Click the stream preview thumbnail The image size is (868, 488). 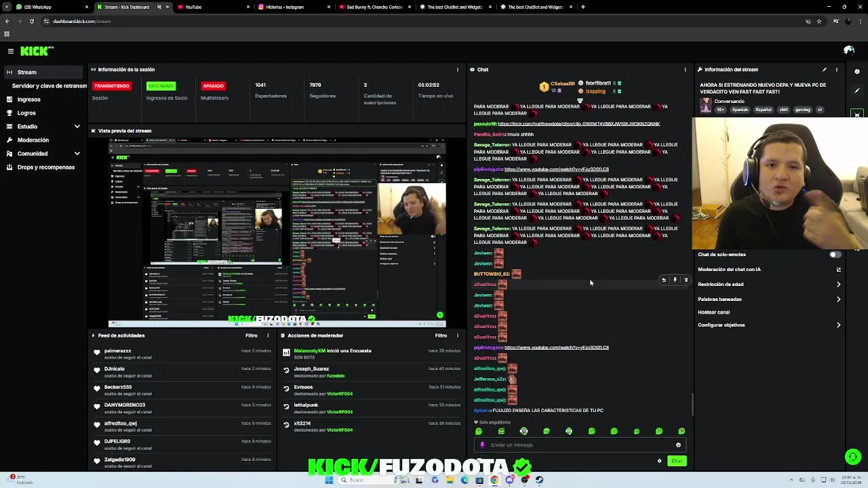point(277,232)
